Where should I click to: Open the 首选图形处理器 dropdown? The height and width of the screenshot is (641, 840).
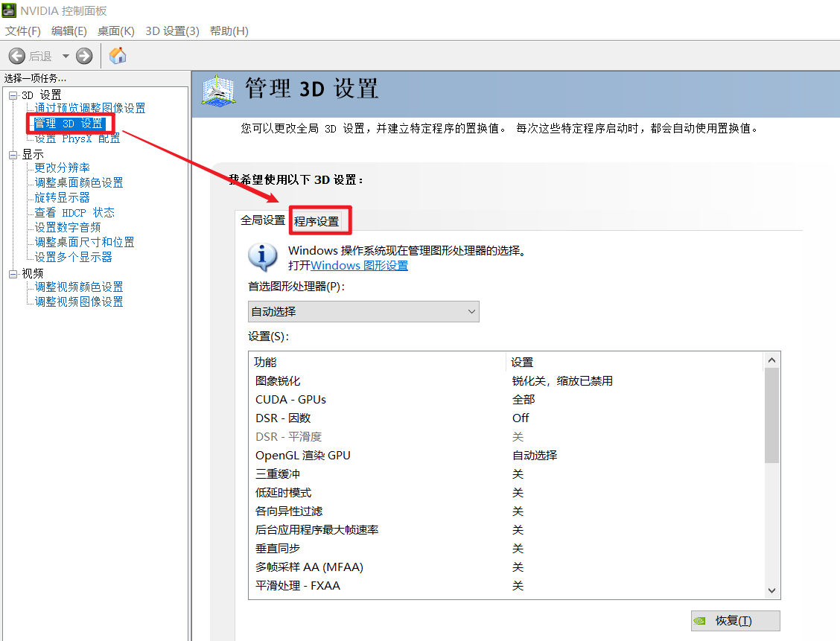click(363, 312)
